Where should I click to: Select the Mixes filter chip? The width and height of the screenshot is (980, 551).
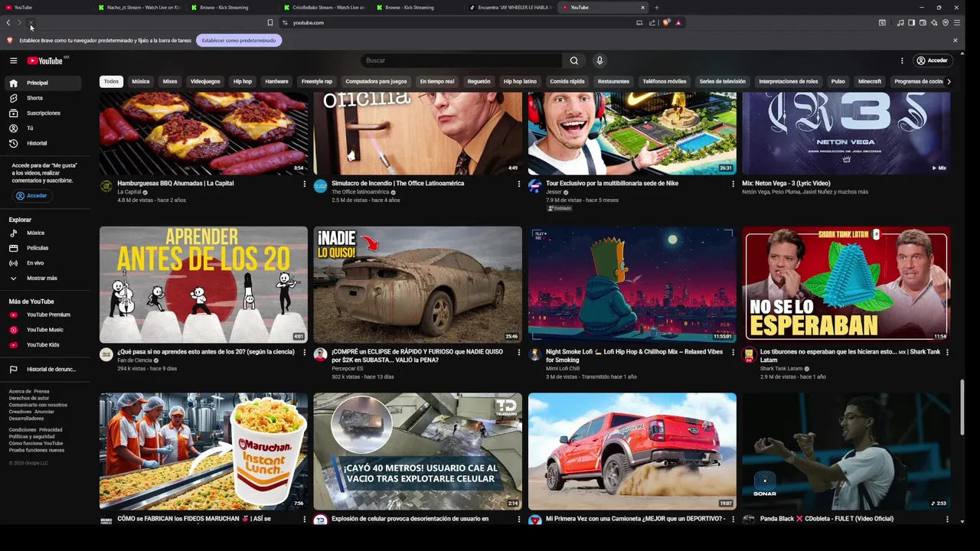point(170,81)
